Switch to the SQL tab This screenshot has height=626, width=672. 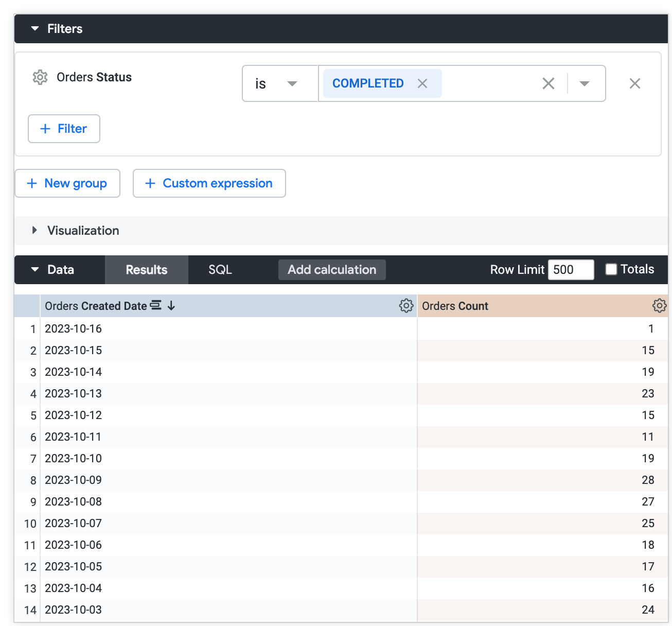220,270
